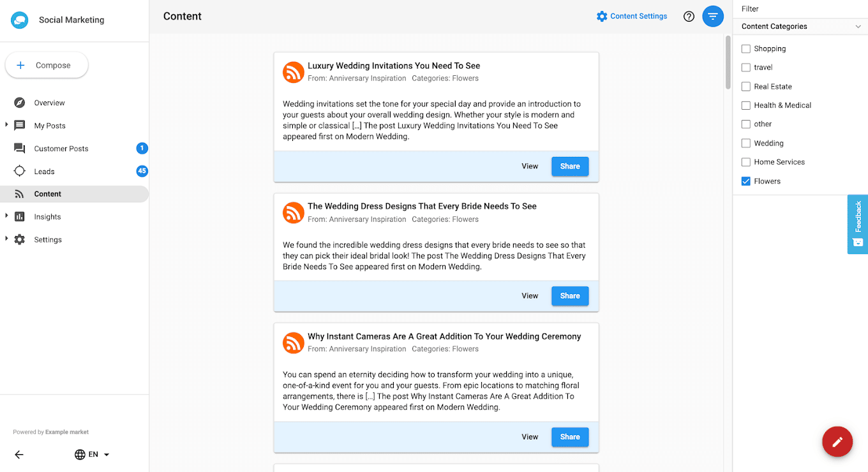
Task: Open the EN language dropdown arrow
Action: pyautogui.click(x=107, y=455)
